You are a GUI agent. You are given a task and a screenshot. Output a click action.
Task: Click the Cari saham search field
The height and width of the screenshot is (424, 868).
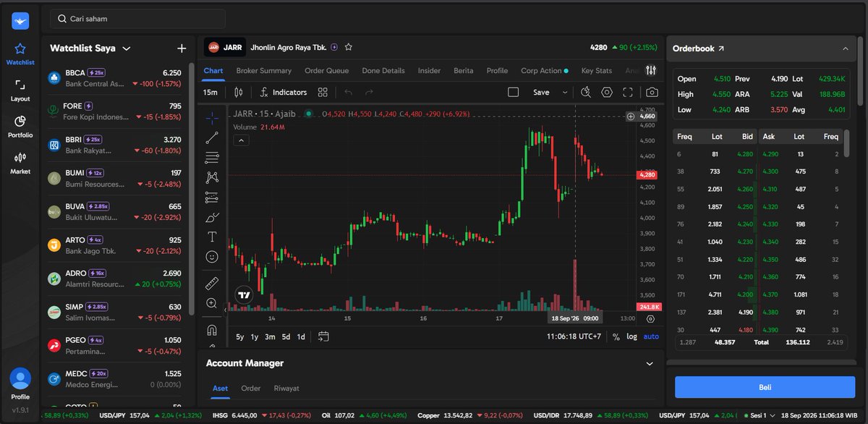[137, 19]
